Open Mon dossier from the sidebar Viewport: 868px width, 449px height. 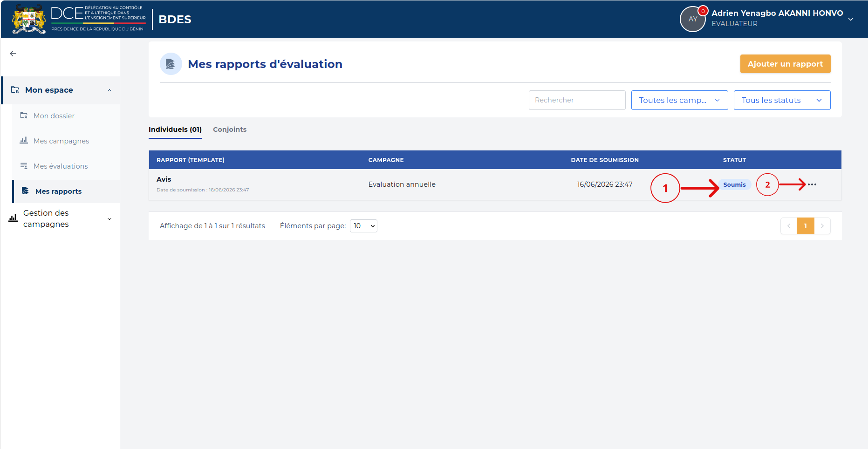[54, 116]
